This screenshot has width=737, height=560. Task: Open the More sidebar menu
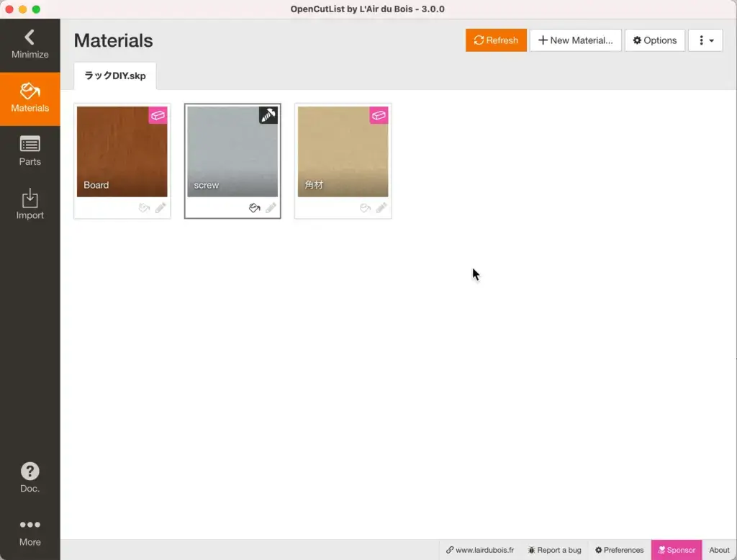coord(30,533)
